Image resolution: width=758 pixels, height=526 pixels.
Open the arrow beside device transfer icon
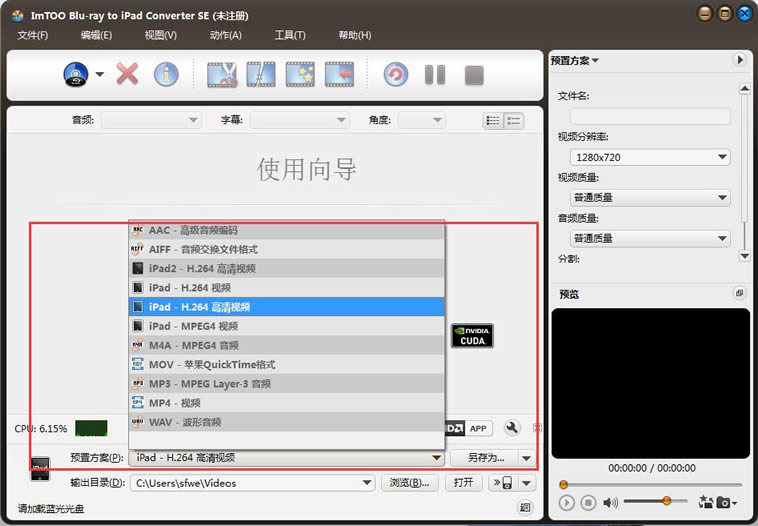click(526, 482)
